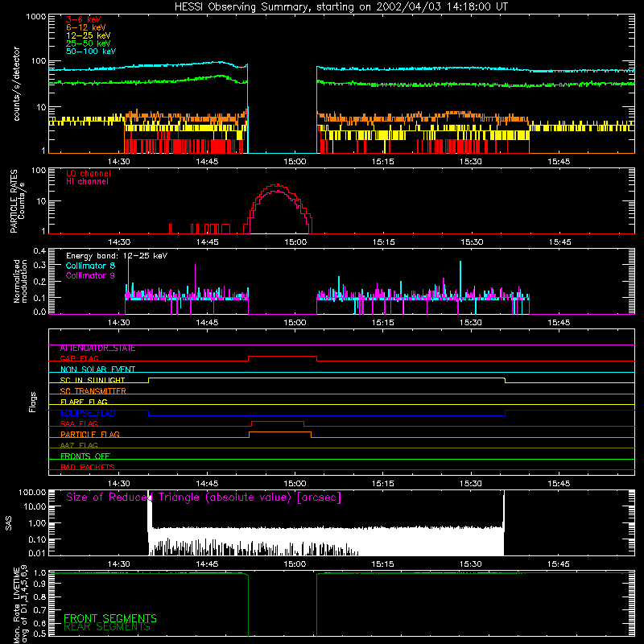Select the yellow 12-25 keV legend label
The height and width of the screenshot is (644, 644).
(x=89, y=35)
